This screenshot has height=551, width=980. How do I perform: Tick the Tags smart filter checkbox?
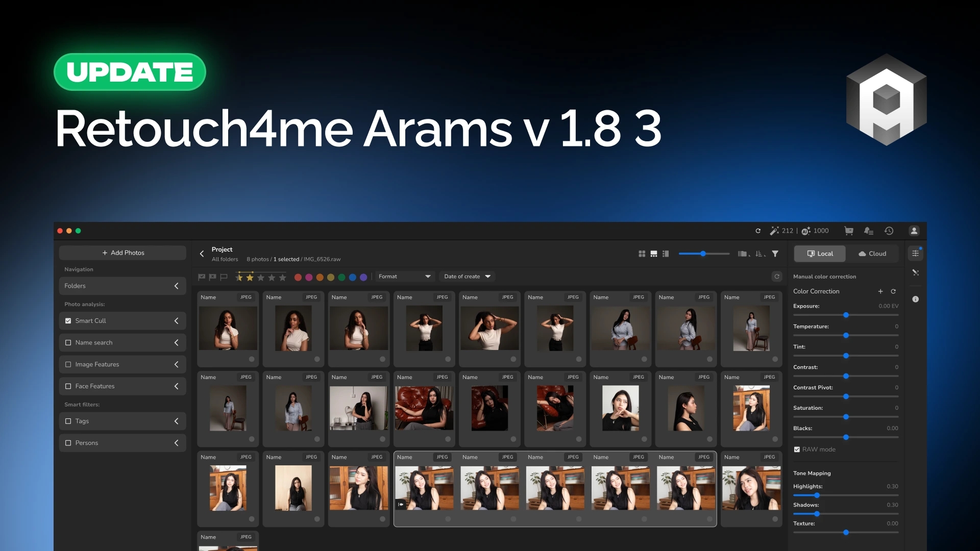[x=68, y=421]
